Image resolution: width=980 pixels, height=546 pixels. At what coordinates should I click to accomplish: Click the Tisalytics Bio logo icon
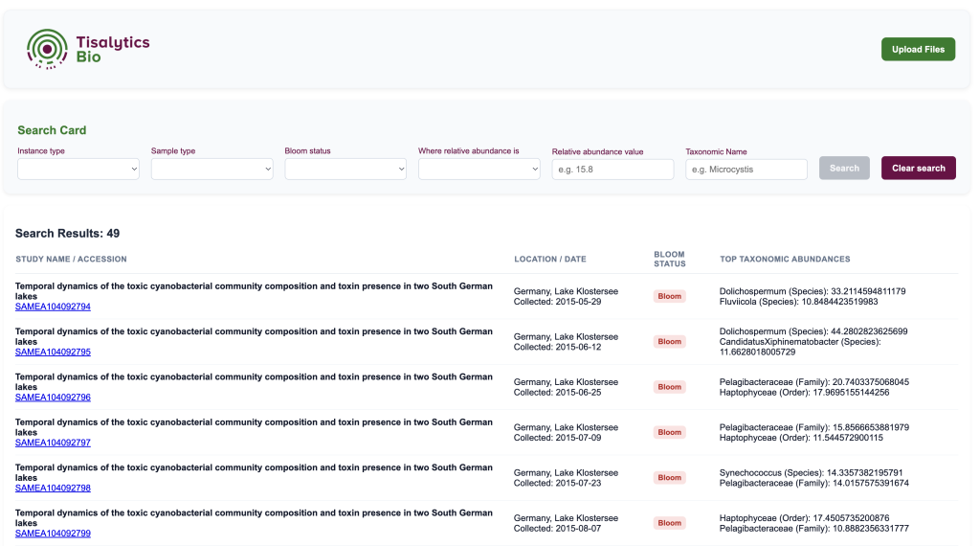[48, 49]
